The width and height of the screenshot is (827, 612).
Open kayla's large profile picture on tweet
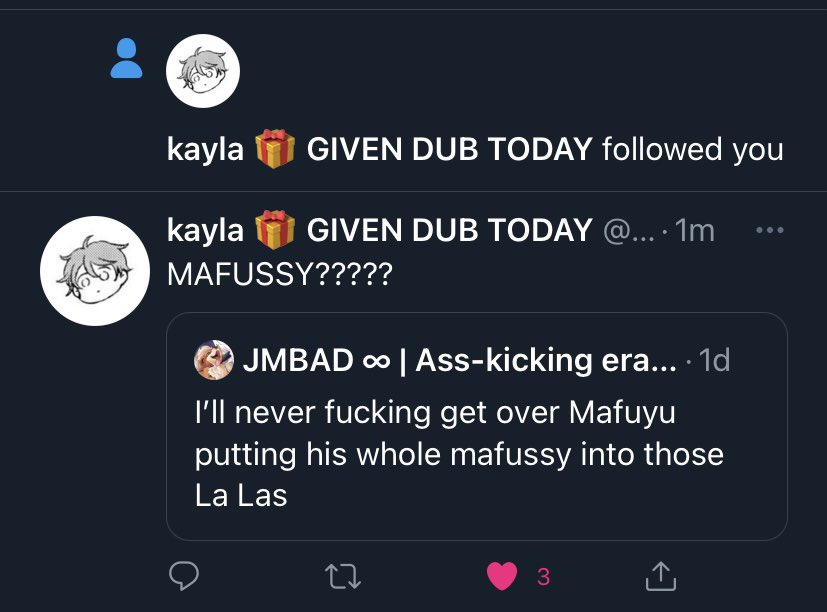click(95, 271)
